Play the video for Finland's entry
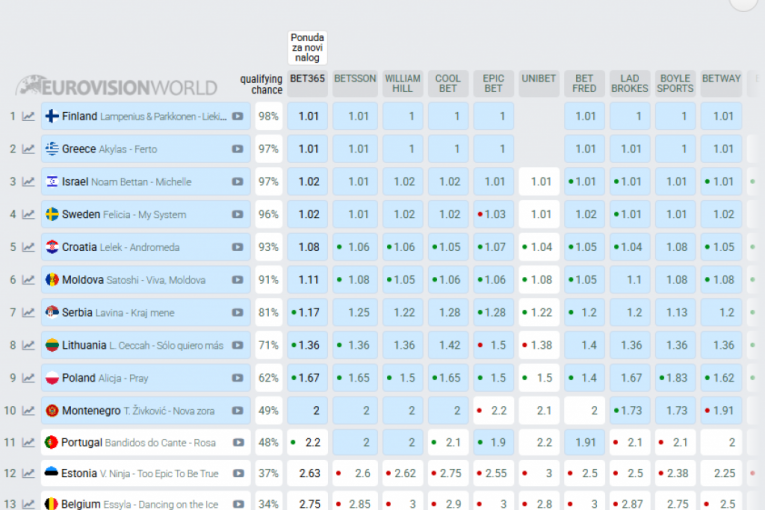 click(x=238, y=116)
